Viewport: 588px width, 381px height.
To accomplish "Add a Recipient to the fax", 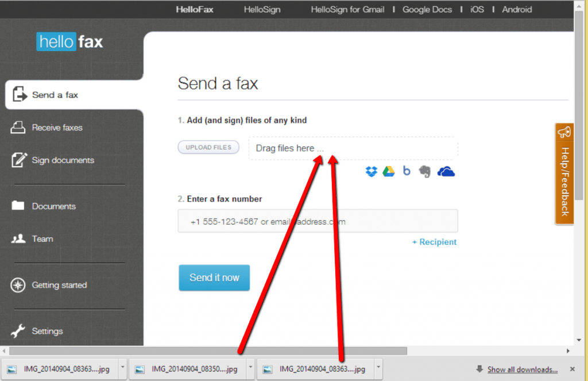I will 434,242.
